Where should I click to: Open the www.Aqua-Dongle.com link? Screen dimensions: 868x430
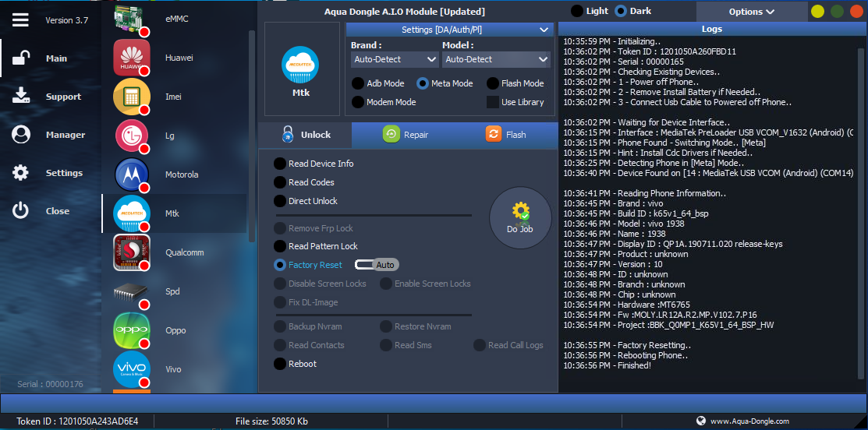click(749, 421)
